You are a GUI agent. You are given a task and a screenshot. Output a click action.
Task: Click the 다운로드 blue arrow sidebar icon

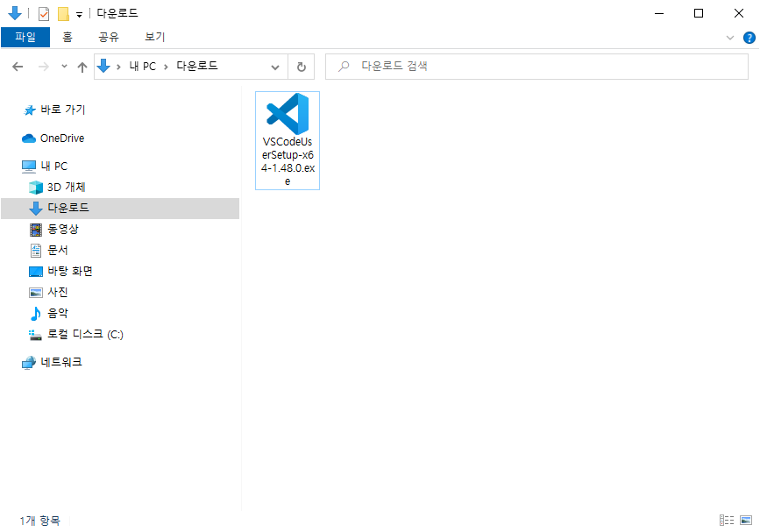click(36, 209)
